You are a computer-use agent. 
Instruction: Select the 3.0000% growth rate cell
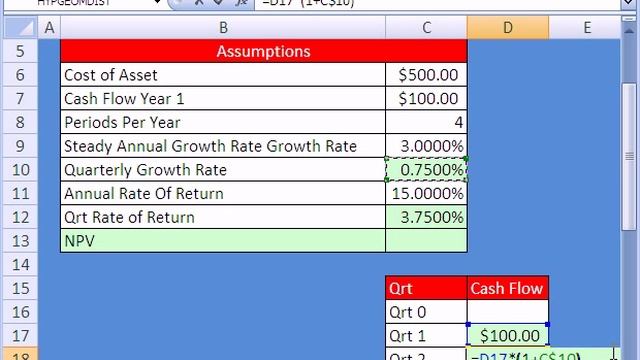[426, 146]
